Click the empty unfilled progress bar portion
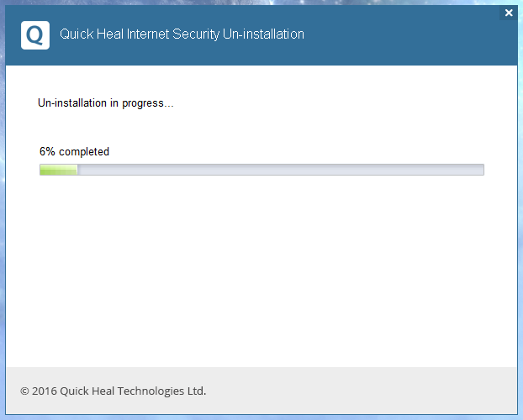 [x=277, y=170]
